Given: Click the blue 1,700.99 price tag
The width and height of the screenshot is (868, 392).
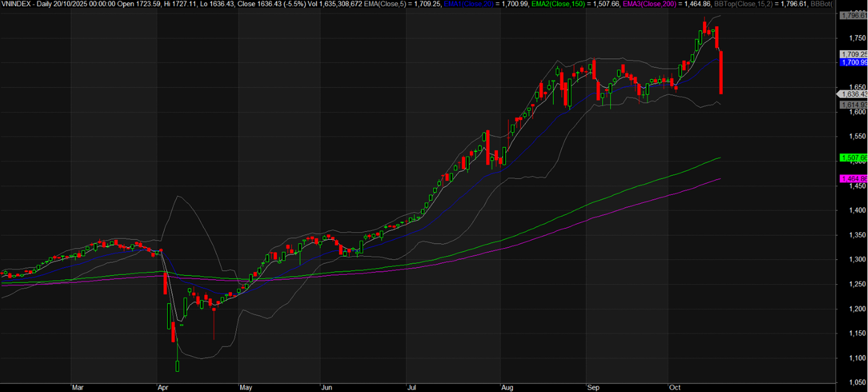Looking at the screenshot, I should [x=853, y=62].
